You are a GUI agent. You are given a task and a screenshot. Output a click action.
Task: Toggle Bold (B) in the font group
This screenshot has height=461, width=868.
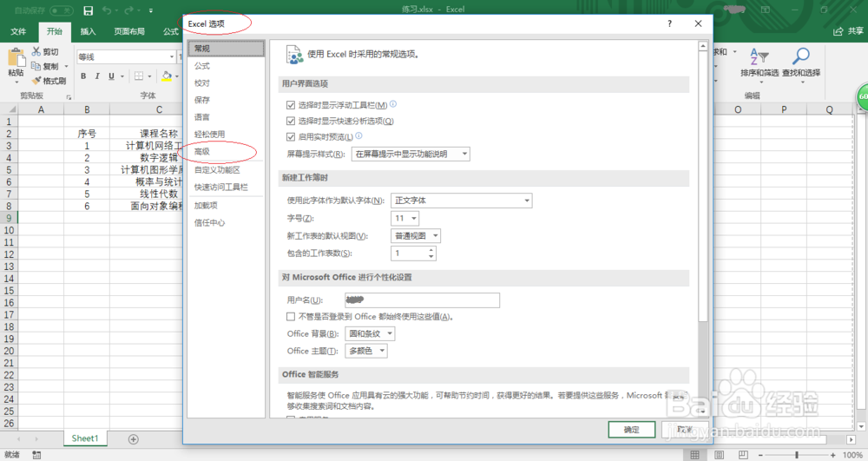(x=83, y=76)
